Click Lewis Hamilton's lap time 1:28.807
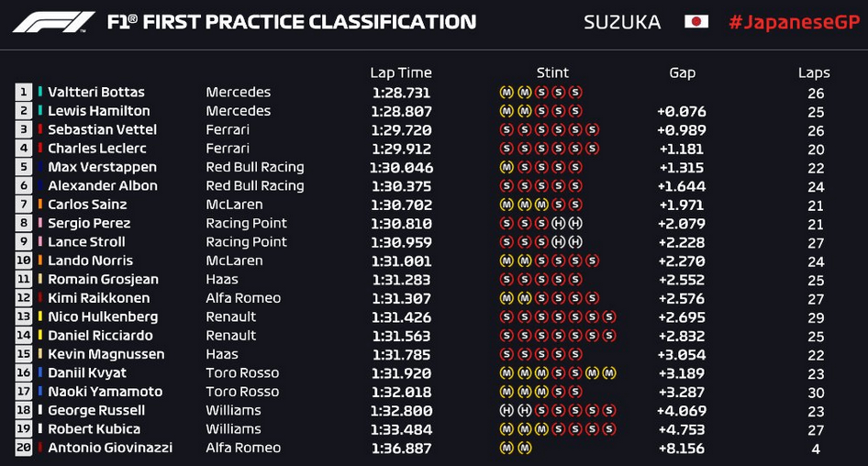The width and height of the screenshot is (868, 466). (401, 111)
